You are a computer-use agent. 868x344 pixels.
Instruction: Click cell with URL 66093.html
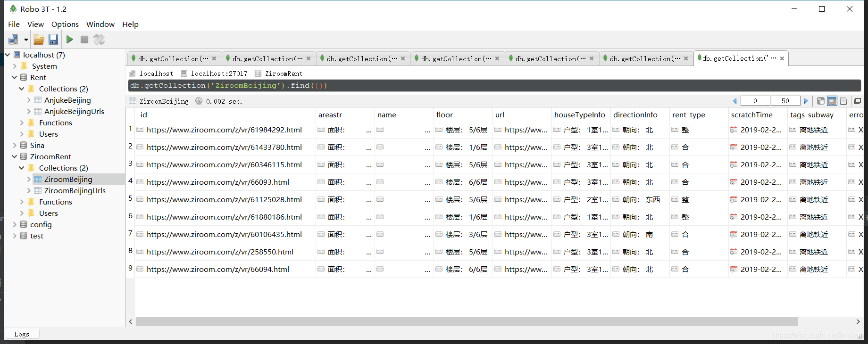point(225,182)
